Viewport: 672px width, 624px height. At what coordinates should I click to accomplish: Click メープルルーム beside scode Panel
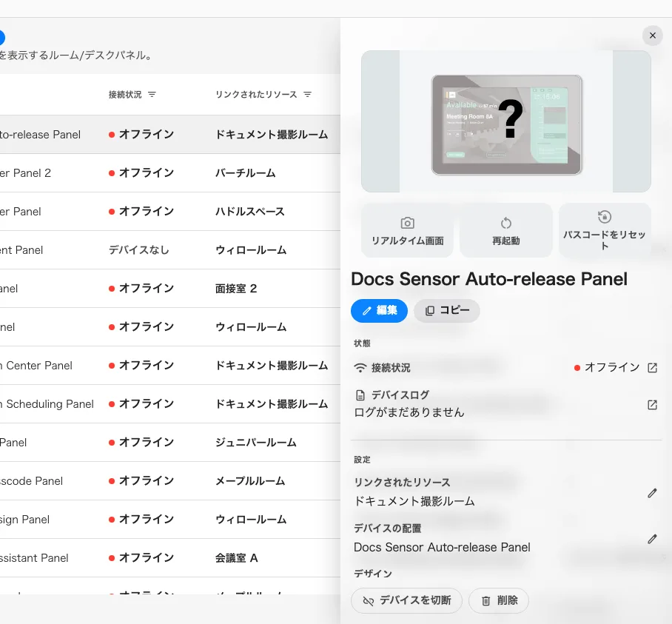pyautogui.click(x=250, y=481)
